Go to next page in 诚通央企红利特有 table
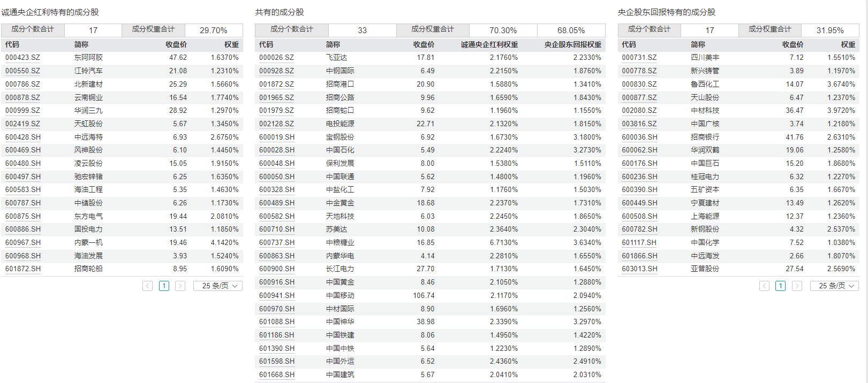 [x=180, y=286]
